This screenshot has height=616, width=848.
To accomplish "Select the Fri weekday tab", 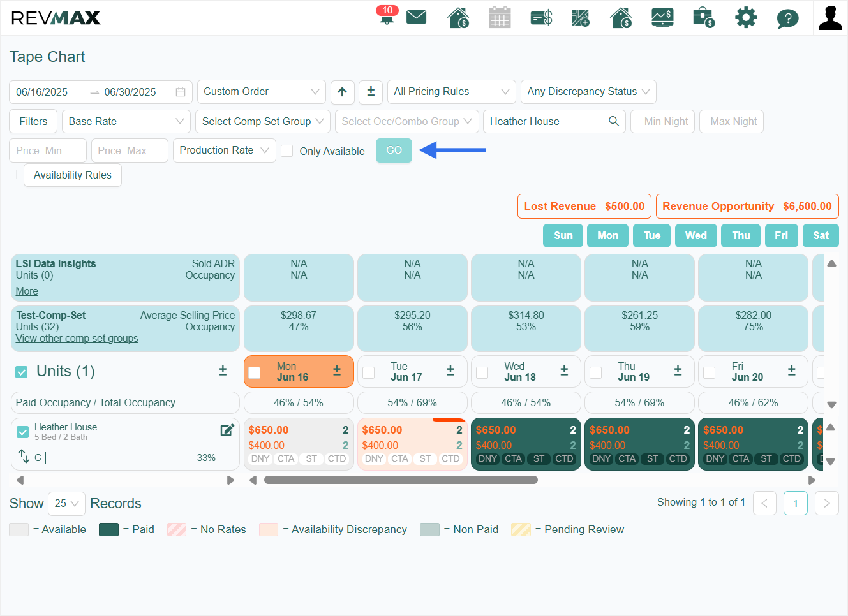I will (x=782, y=235).
